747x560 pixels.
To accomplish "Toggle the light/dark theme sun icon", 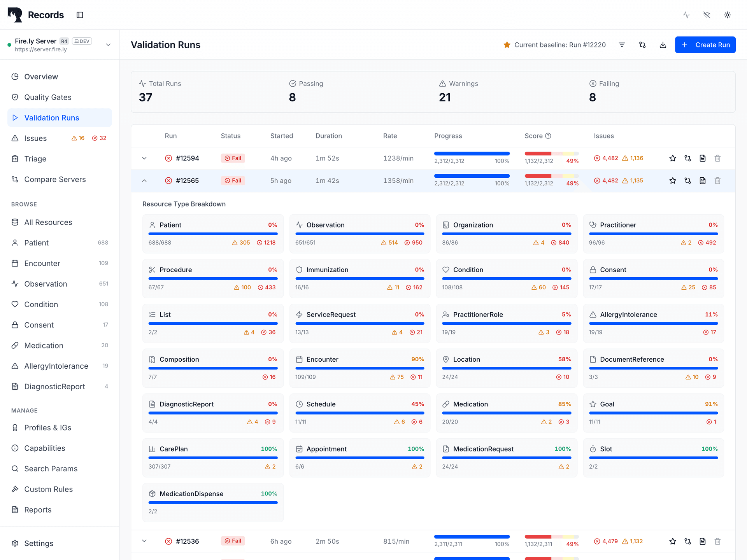I will pyautogui.click(x=727, y=15).
